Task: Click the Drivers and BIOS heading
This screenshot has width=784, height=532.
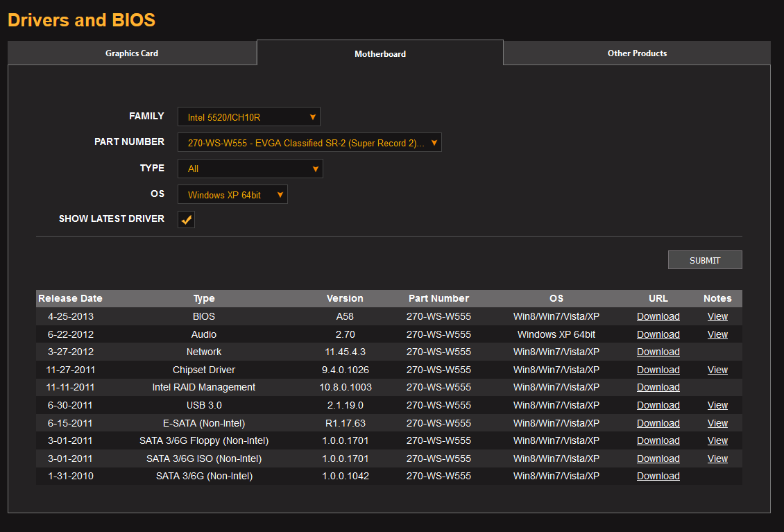Action: coord(81,20)
